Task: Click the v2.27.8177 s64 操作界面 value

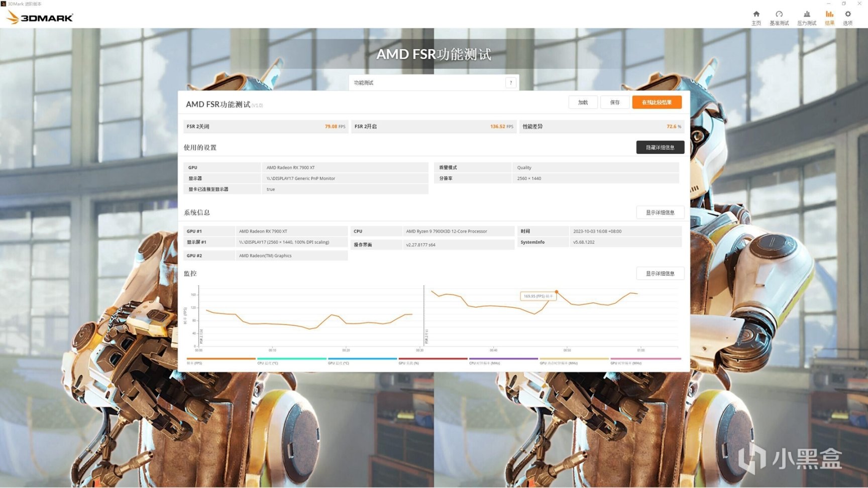Action: (x=420, y=245)
